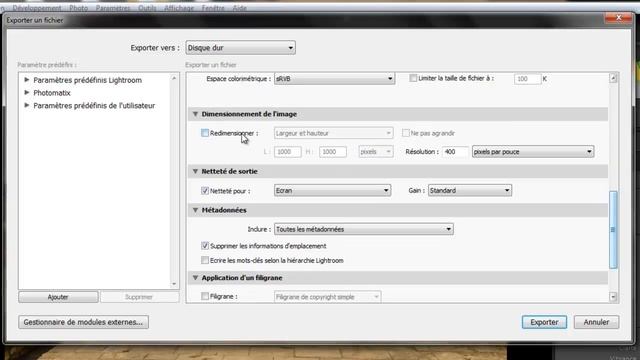The height and width of the screenshot is (360, 640).
Task: Check Limiter la taille de fichier
Action: [413, 78]
